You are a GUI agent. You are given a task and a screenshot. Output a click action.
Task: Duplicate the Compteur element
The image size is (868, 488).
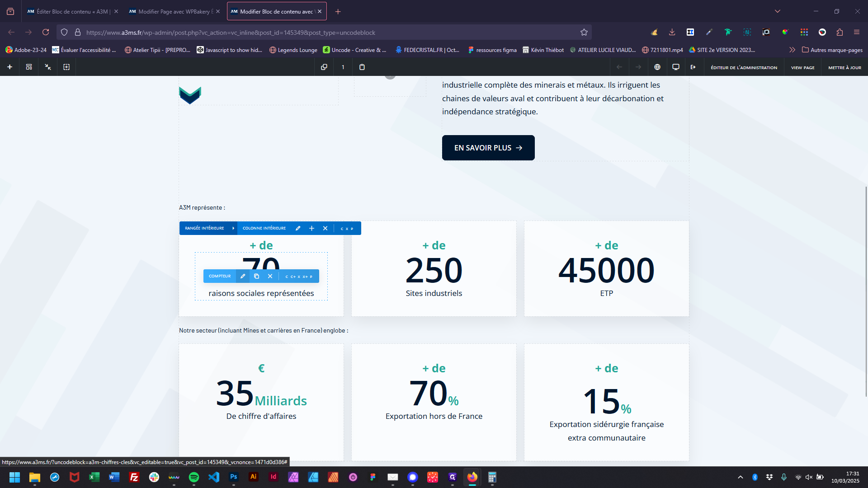pyautogui.click(x=256, y=276)
